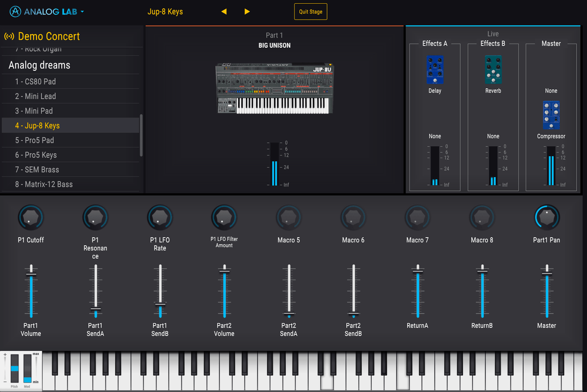Click the P1 Resonance knob
This screenshot has height=392, width=587.
(95, 217)
